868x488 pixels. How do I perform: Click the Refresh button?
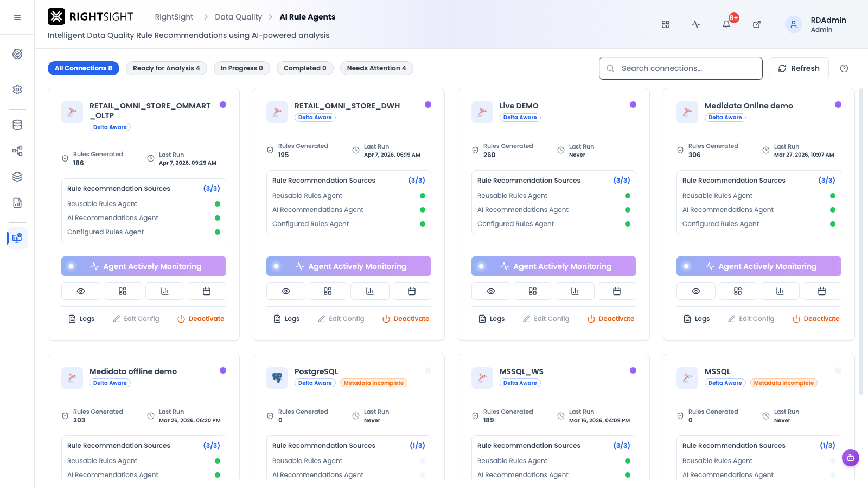799,68
